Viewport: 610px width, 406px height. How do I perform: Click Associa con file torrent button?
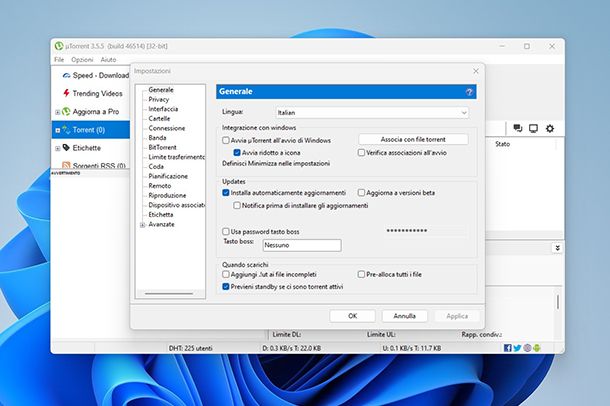[413, 139]
